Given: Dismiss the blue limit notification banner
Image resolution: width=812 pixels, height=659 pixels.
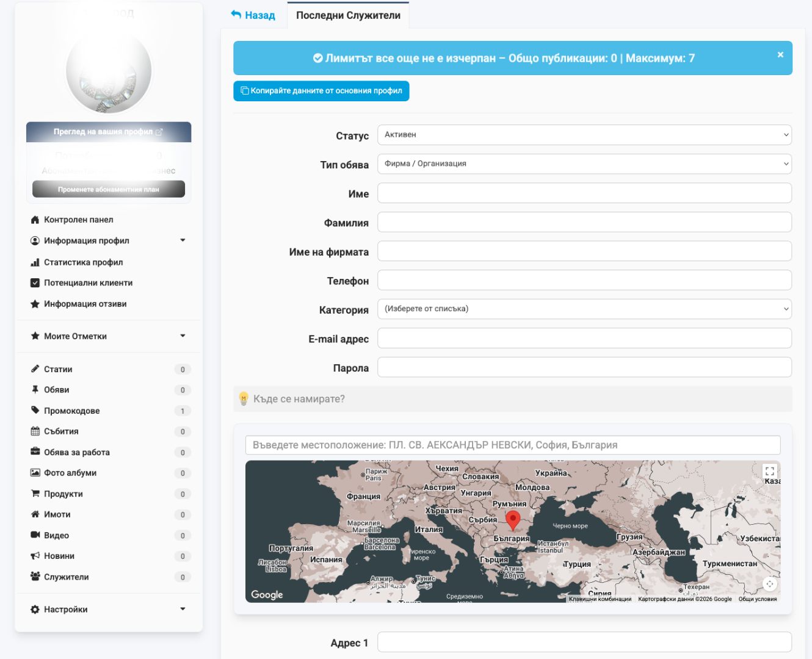Looking at the screenshot, I should 780,55.
